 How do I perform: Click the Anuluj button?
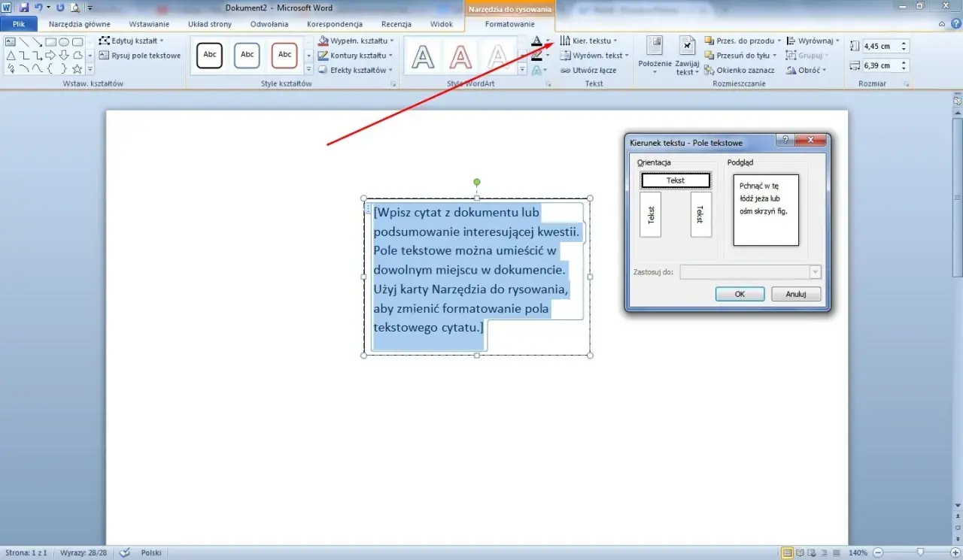[796, 294]
